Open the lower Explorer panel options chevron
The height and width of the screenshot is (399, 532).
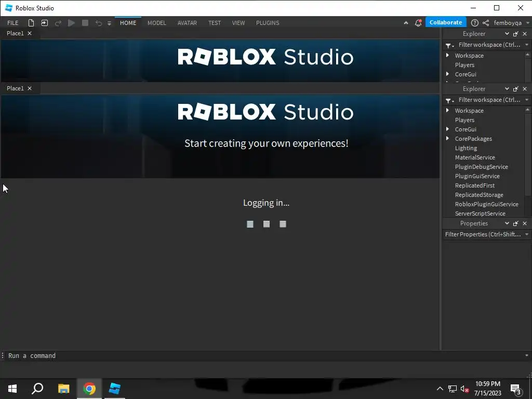507,88
